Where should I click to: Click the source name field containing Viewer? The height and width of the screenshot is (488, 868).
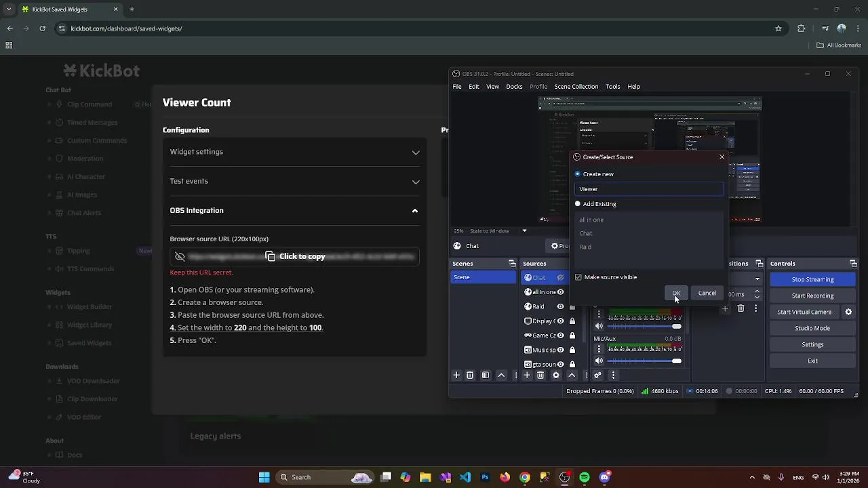[649, 189]
